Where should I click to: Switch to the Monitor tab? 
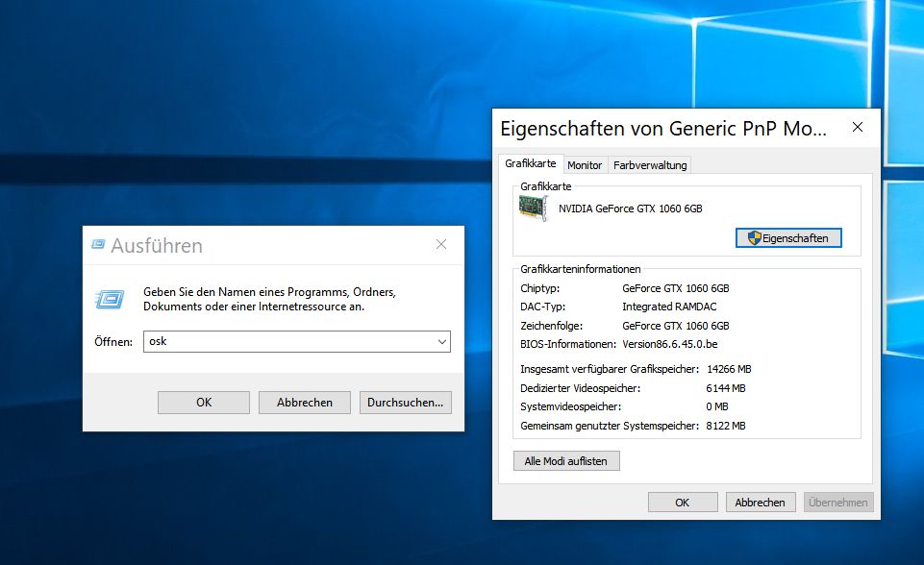coord(585,165)
